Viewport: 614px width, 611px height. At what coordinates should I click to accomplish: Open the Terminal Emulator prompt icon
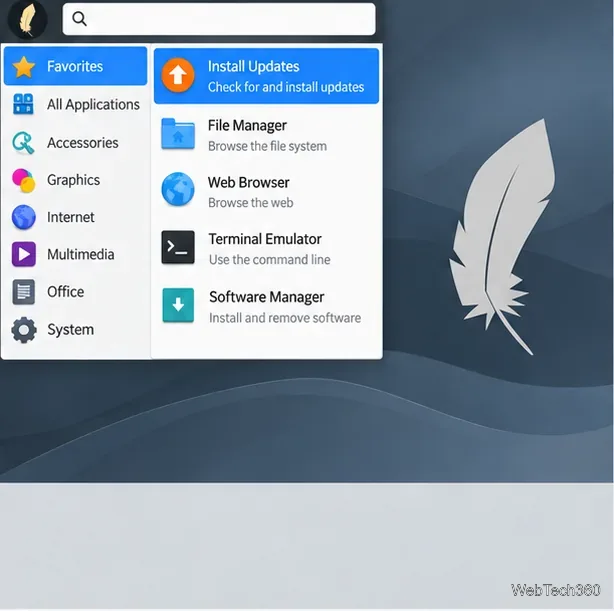point(178,247)
